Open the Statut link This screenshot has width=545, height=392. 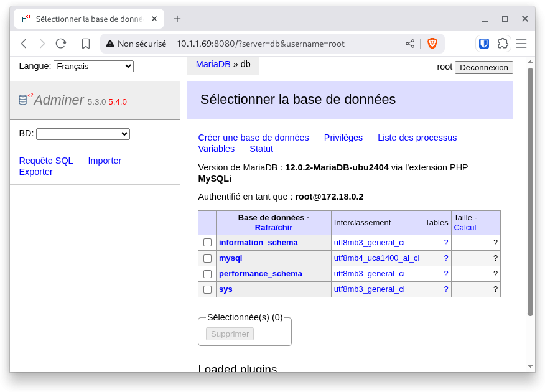coord(261,149)
